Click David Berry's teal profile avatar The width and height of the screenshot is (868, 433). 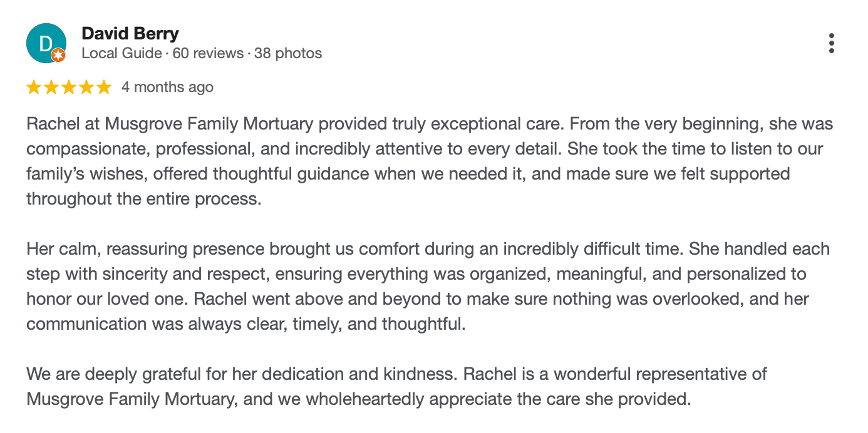click(x=46, y=43)
